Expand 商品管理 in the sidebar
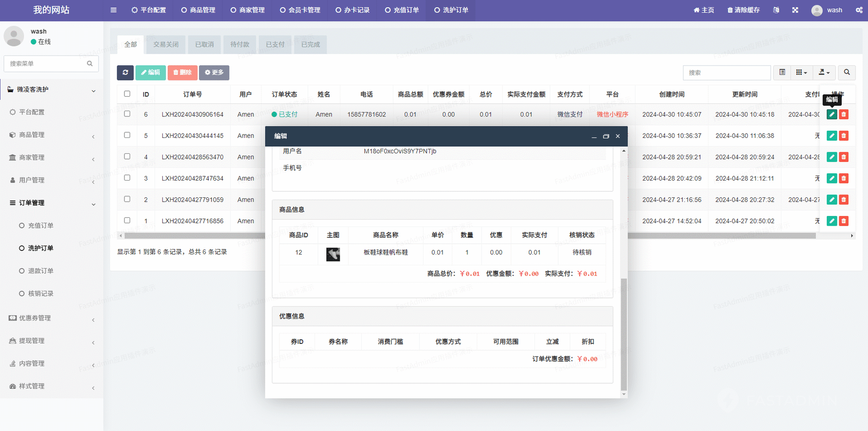The image size is (868, 431). pyautogui.click(x=52, y=135)
